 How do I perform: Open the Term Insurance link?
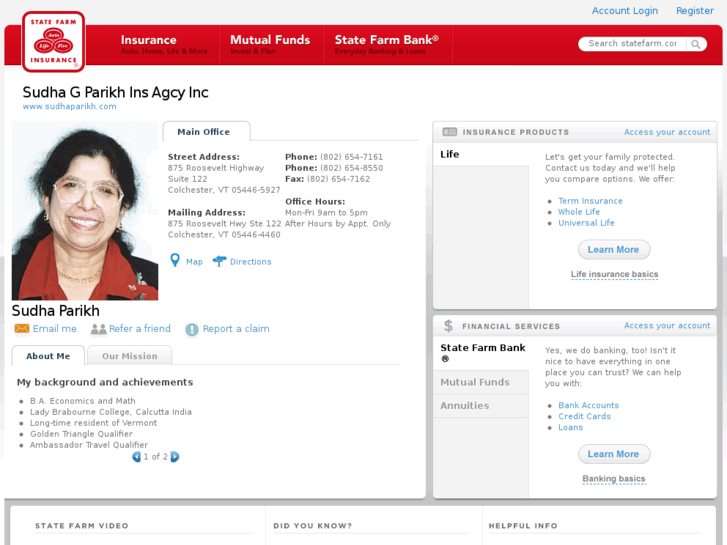pyautogui.click(x=590, y=201)
